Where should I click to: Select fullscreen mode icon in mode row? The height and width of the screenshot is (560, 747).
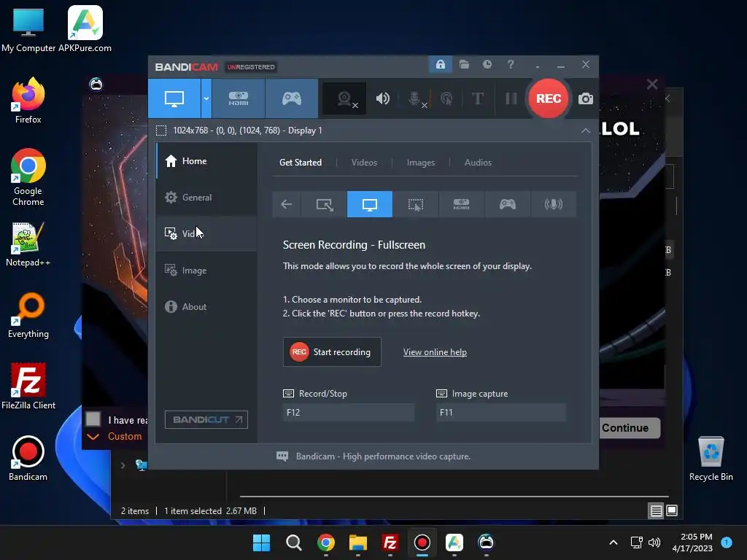370,204
